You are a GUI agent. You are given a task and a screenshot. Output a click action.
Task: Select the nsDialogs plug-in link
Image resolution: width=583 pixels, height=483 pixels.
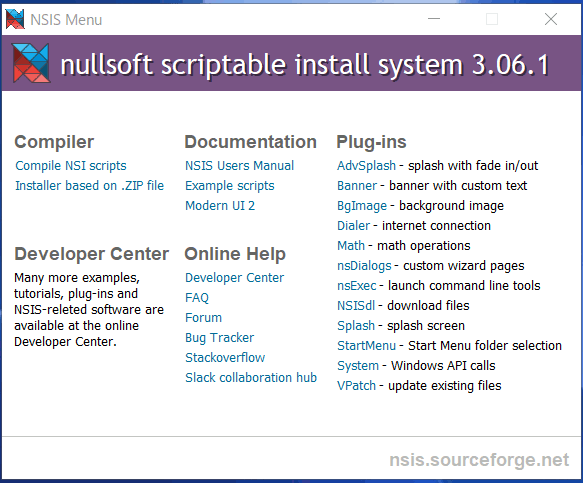[364, 265]
